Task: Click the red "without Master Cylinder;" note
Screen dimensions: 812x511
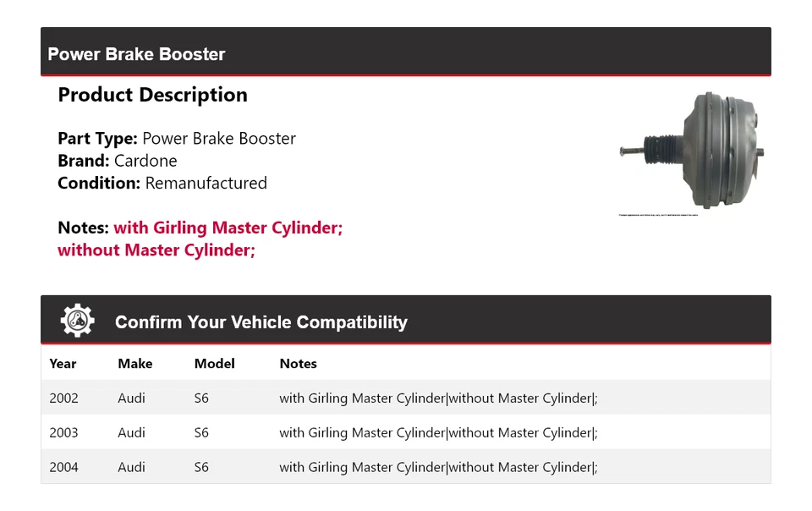Action: point(156,250)
